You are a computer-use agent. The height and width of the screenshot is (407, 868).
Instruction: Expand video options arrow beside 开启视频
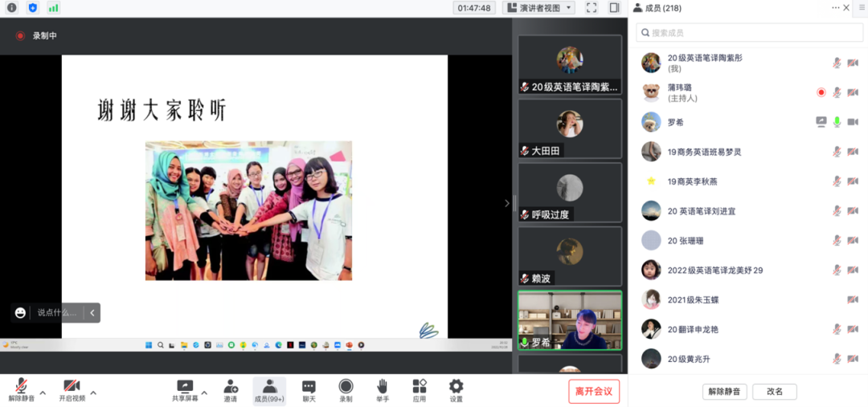[93, 393]
